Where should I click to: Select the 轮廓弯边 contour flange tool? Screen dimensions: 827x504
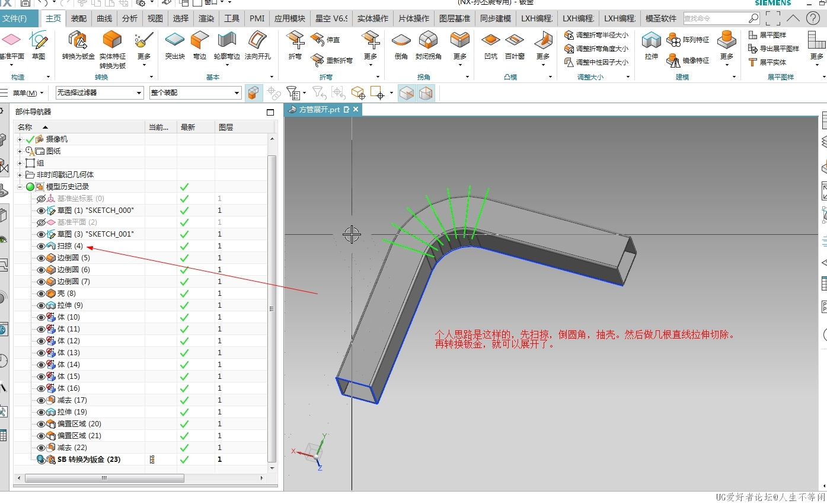[226, 46]
